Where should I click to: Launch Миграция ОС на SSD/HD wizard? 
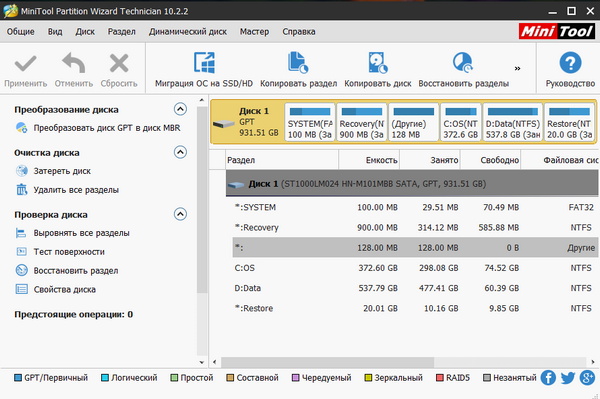204,70
